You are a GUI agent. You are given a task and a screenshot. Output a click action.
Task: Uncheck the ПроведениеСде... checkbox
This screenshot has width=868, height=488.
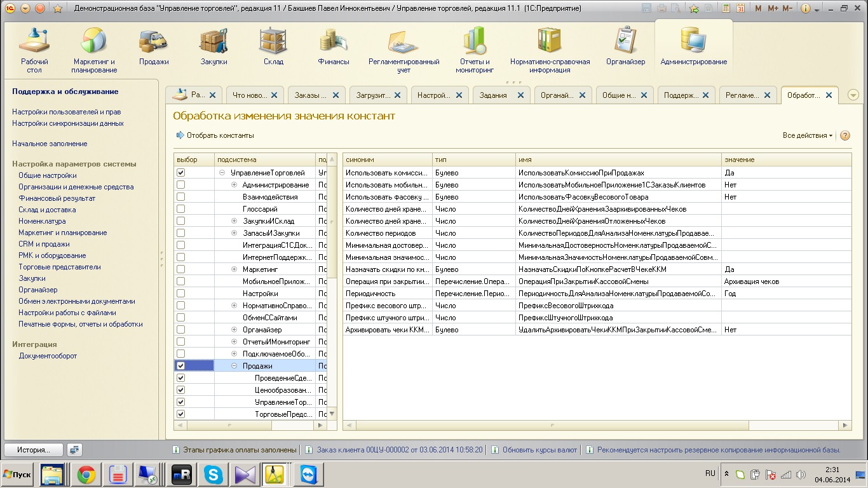tap(181, 378)
